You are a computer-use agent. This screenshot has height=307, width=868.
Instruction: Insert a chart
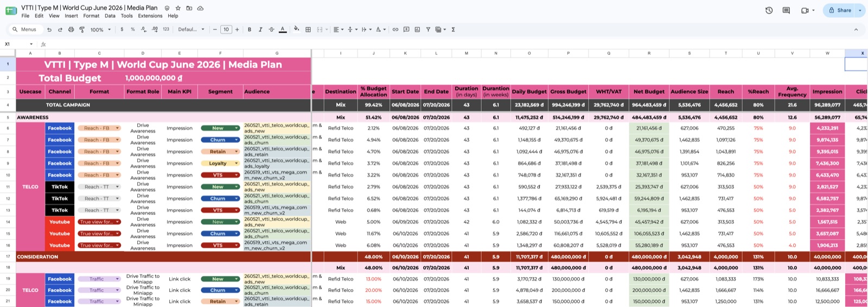tap(417, 29)
